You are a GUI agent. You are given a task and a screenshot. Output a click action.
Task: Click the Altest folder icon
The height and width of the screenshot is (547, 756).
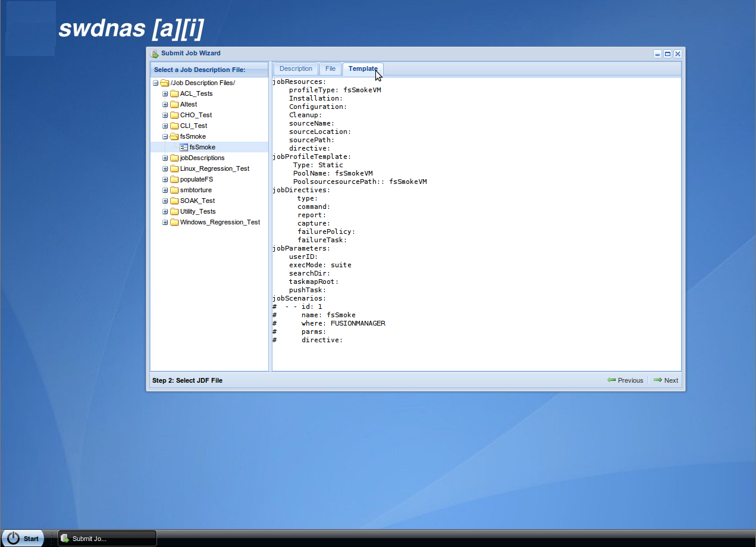[174, 104]
